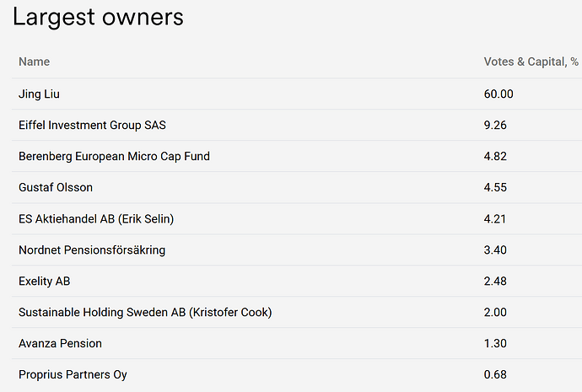Click the Name column header
582x392 pixels.
35,62
